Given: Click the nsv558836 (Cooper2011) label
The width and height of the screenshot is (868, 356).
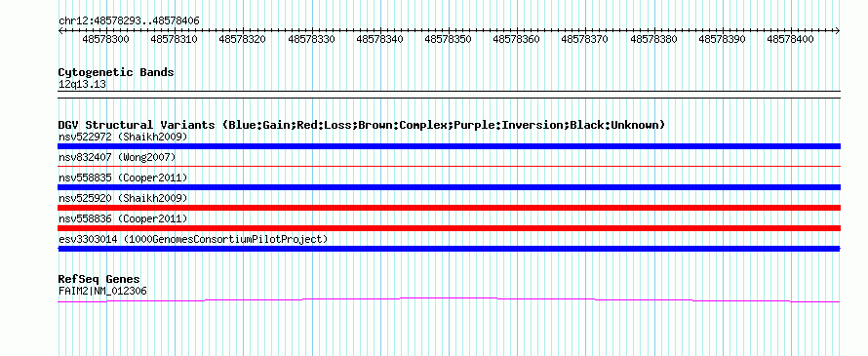Looking at the screenshot, I should click(x=123, y=218).
